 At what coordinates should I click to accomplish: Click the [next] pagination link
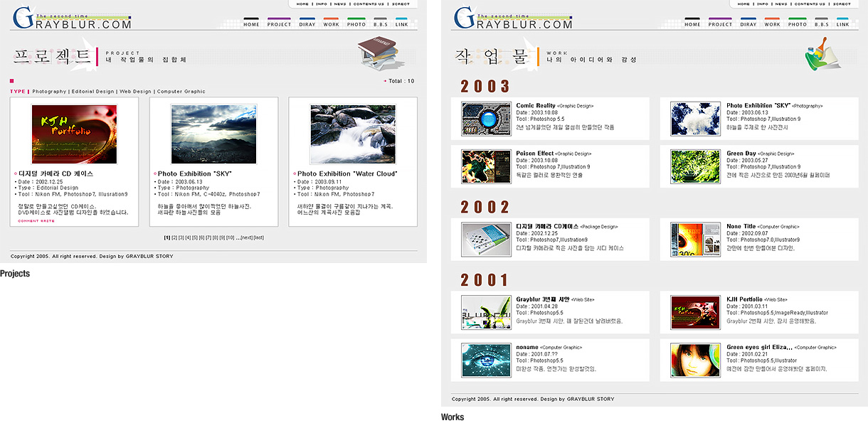point(247,237)
